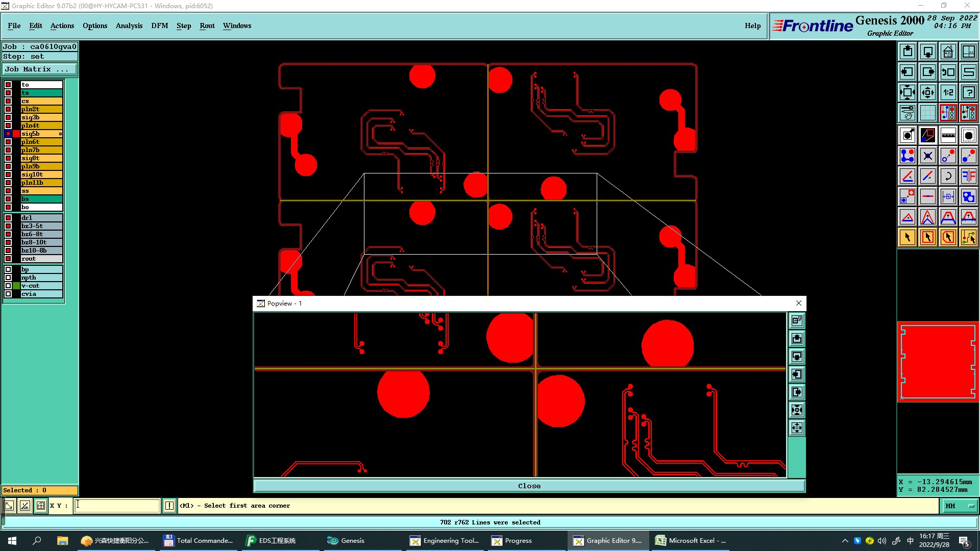This screenshot has height=551, width=980.
Task: Click the green v-cut layer color swatch
Action: point(16,286)
